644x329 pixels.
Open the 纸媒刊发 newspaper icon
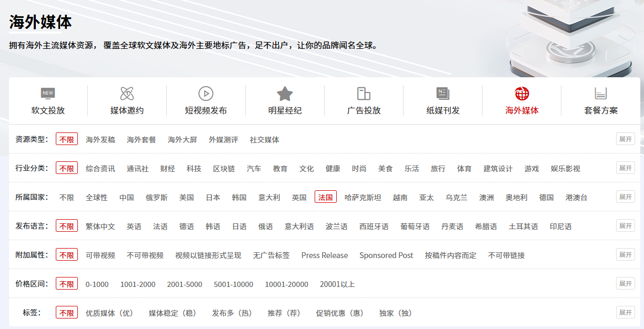click(442, 94)
